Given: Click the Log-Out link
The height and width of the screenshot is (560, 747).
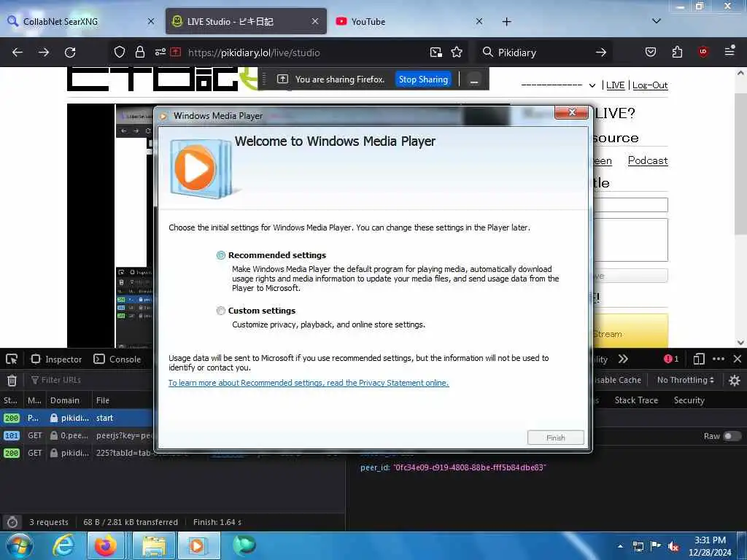Looking at the screenshot, I should (650, 85).
